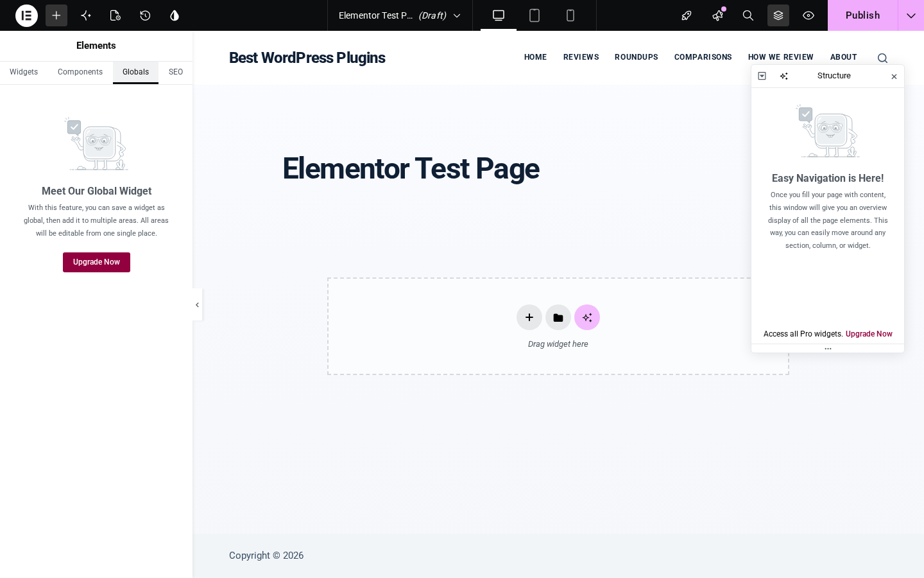Click the Elementor Test Page heading
Viewport: 924px width, 578px height.
coord(411,169)
